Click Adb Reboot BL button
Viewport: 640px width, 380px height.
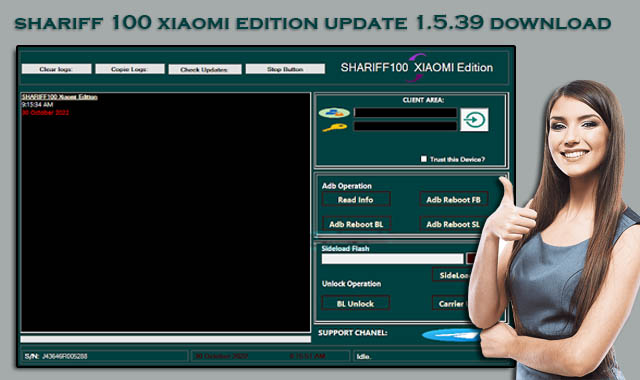pyautogui.click(x=356, y=224)
